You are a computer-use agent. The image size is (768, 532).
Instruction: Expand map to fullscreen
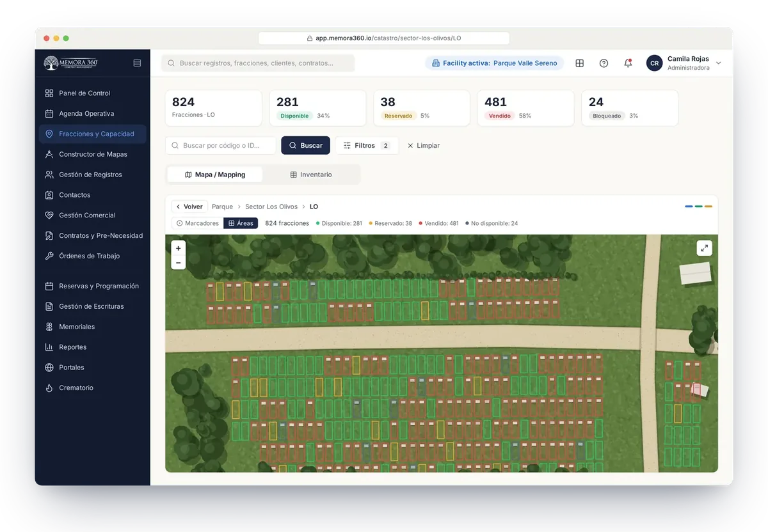tap(704, 248)
